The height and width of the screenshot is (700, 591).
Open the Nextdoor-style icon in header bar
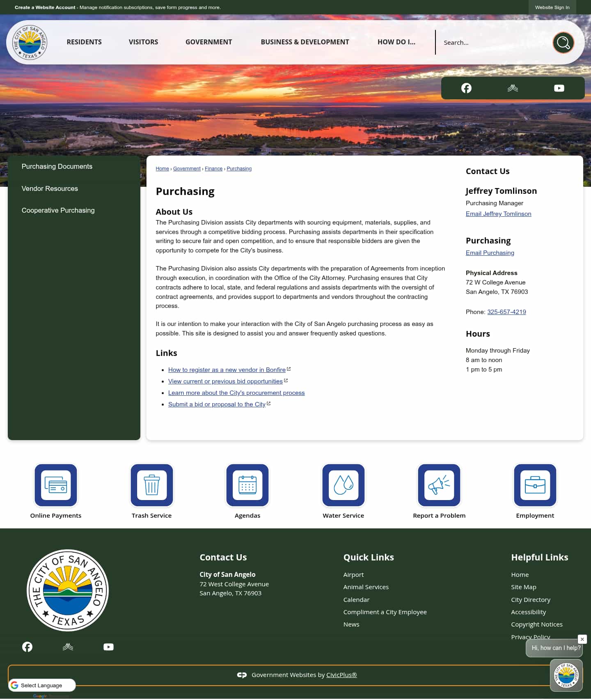(513, 88)
